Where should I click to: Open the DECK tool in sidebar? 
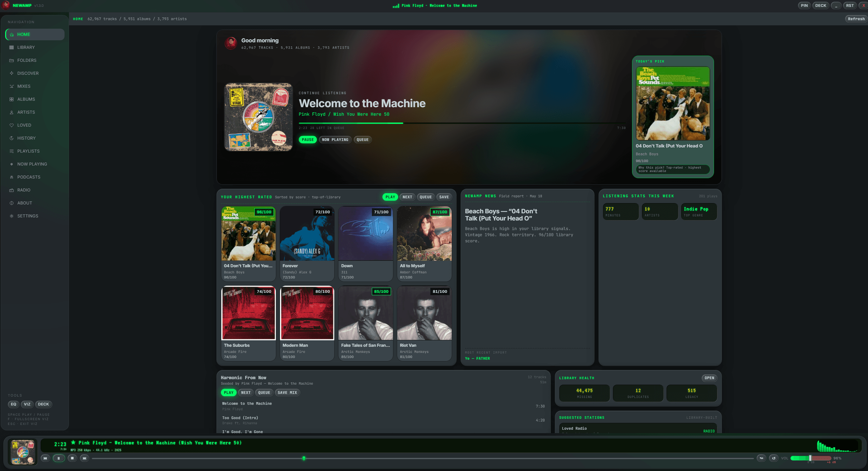click(x=43, y=404)
